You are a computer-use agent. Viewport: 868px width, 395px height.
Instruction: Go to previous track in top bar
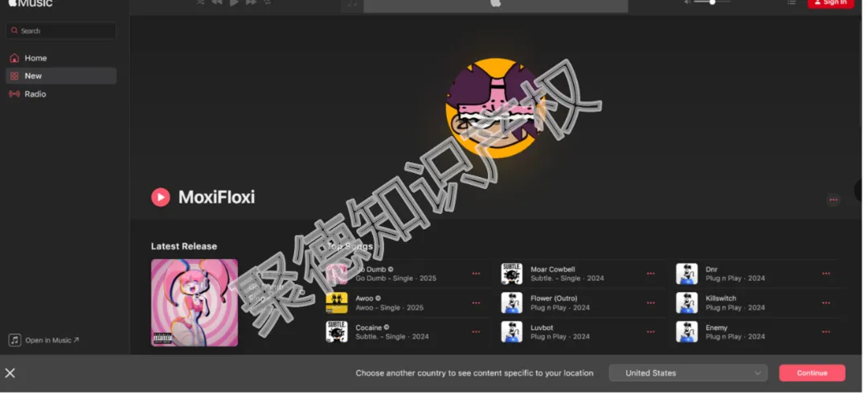coord(217,2)
